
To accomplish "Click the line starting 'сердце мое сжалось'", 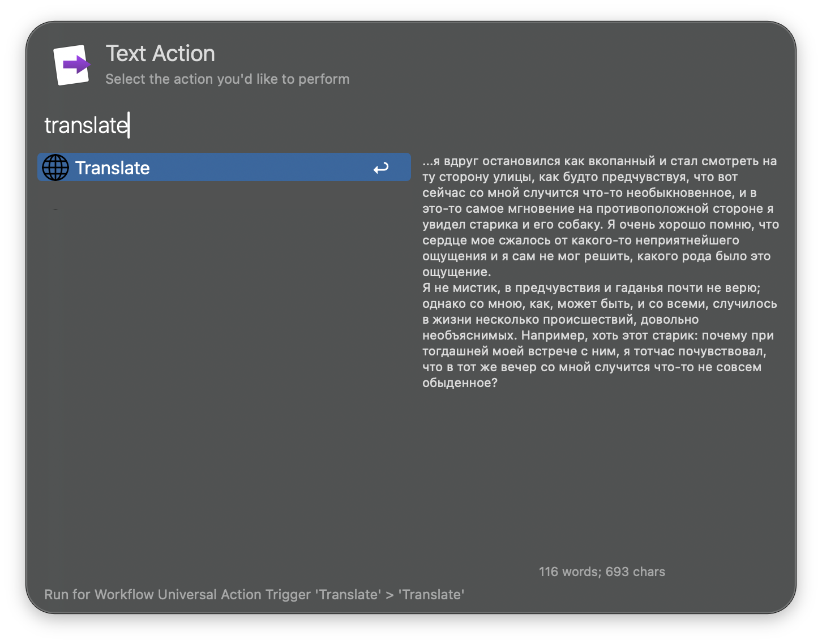I will 580,241.
